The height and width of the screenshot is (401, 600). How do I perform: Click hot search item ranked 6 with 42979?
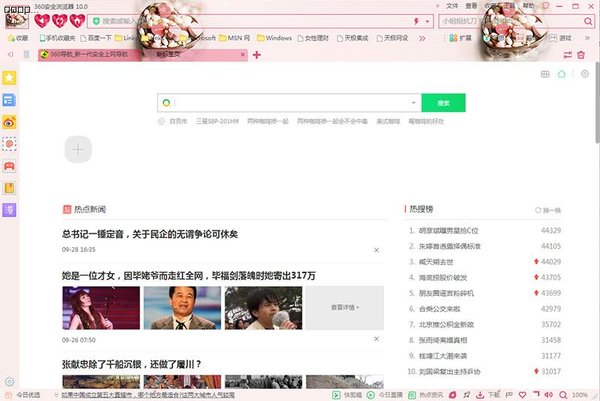(485, 309)
